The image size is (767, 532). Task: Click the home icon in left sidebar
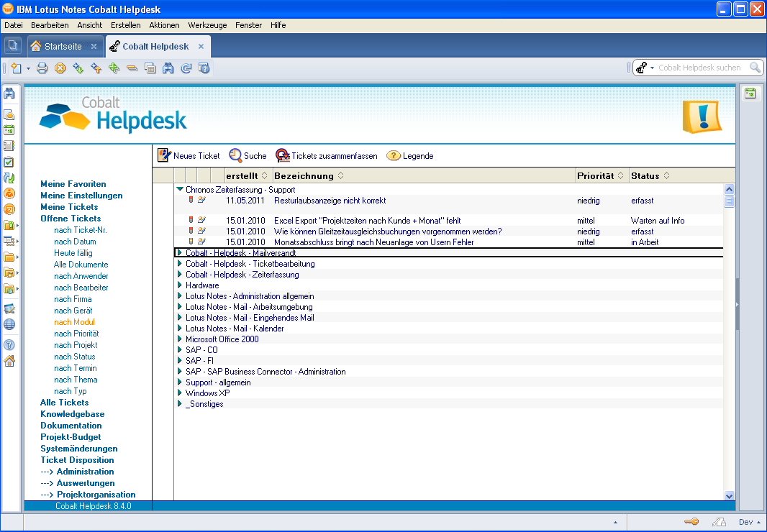9,361
